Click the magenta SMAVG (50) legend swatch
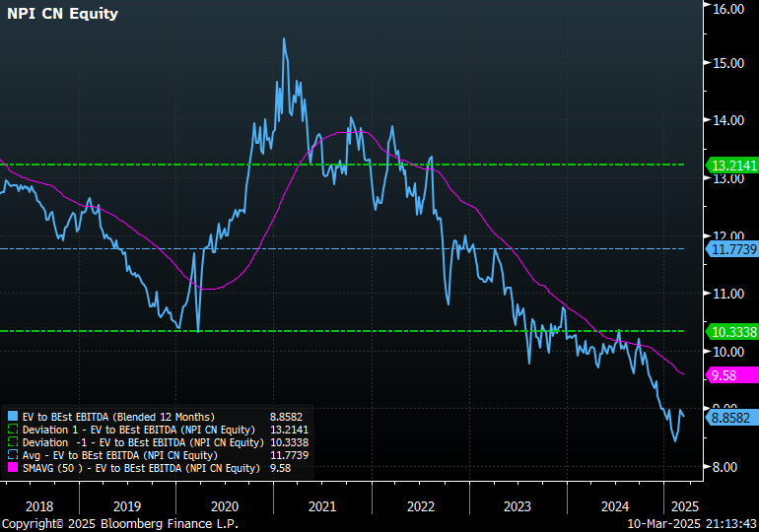This screenshot has width=759, height=532. click(13, 468)
